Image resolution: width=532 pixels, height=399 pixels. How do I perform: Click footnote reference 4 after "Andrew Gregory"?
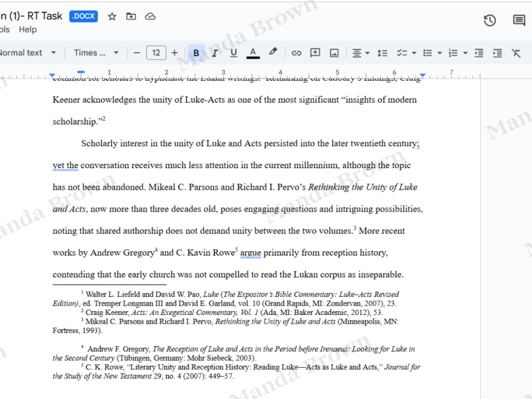coord(156,250)
